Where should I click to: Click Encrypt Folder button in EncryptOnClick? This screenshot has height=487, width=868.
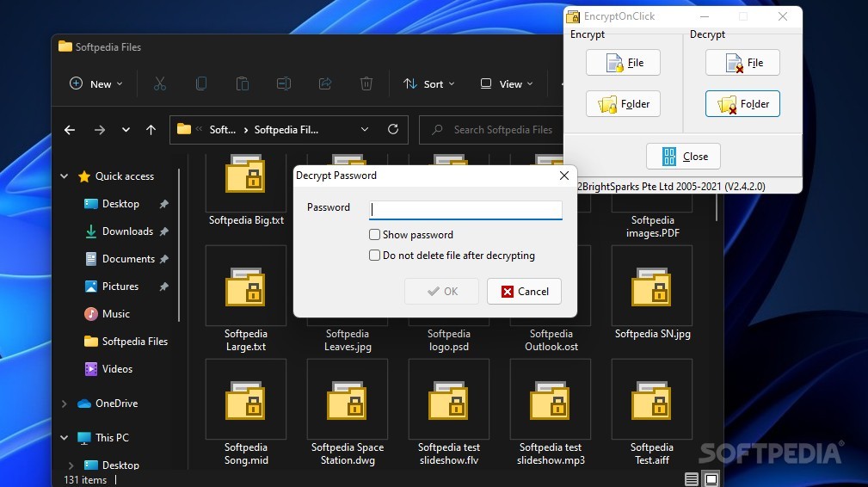[x=623, y=103]
